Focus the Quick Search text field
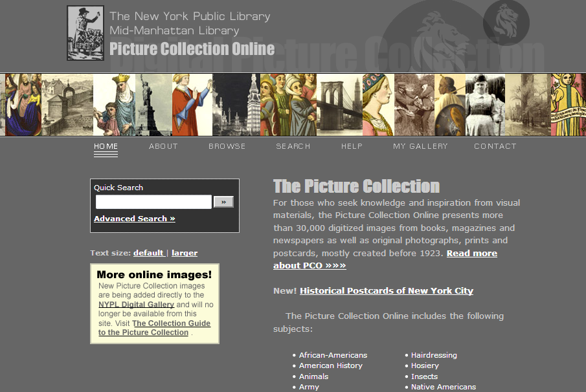Image resolution: width=586 pixels, height=392 pixels. coord(153,202)
